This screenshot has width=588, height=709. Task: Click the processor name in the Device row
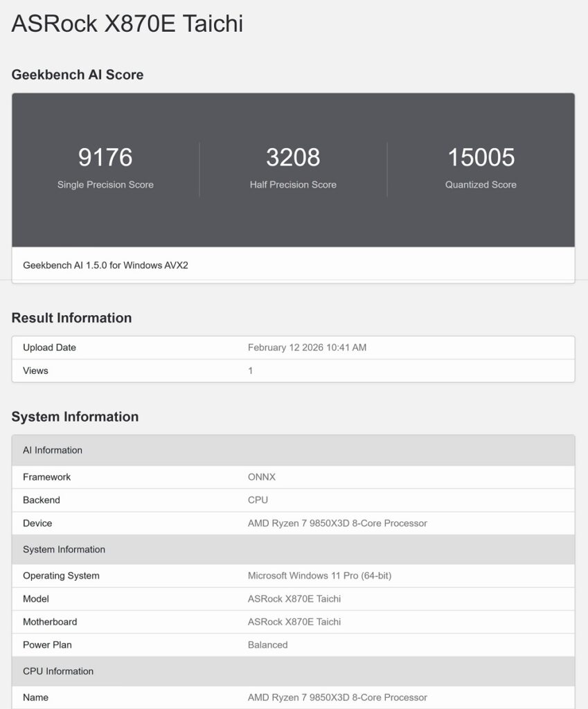pyautogui.click(x=337, y=523)
